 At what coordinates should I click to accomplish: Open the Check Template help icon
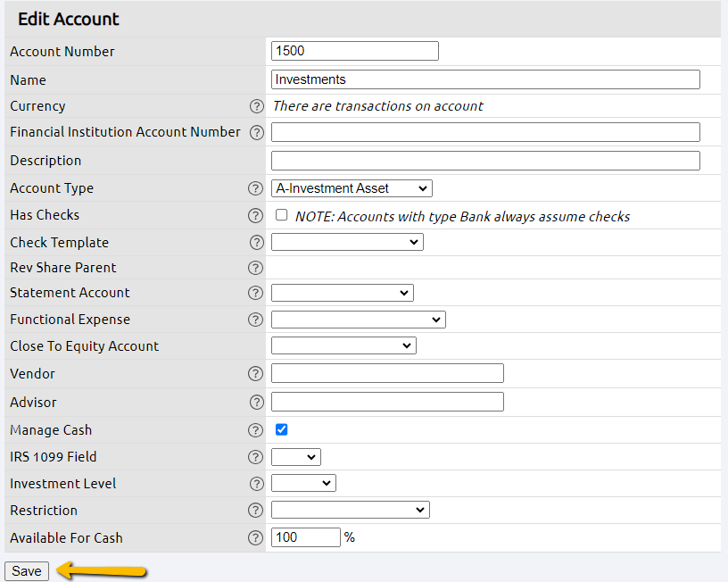tap(256, 242)
